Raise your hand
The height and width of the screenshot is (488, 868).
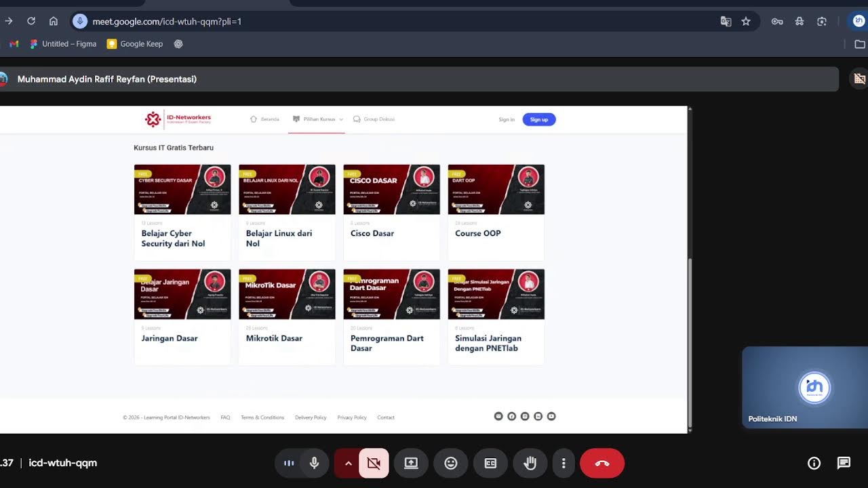coord(530,464)
